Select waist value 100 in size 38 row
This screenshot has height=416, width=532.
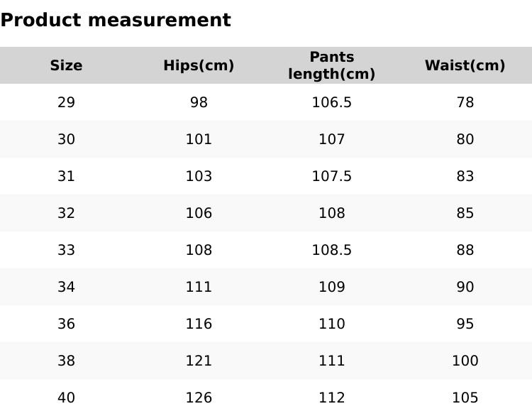[465, 361]
